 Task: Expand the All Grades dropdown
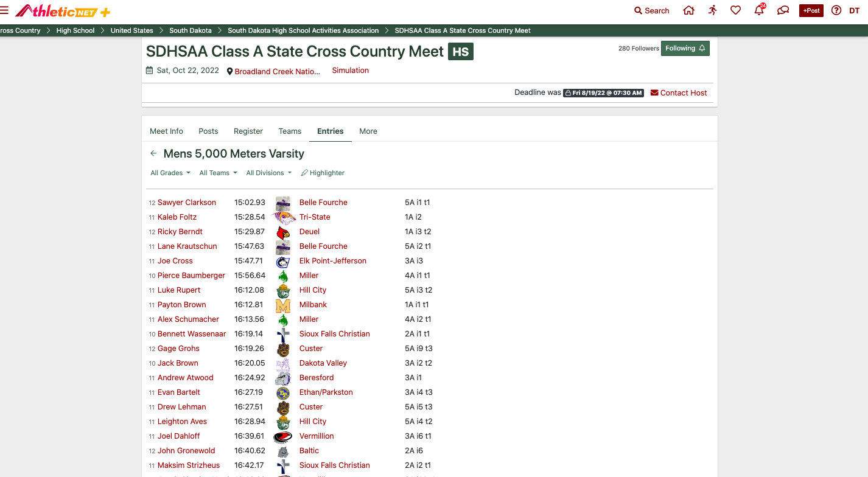pos(170,173)
